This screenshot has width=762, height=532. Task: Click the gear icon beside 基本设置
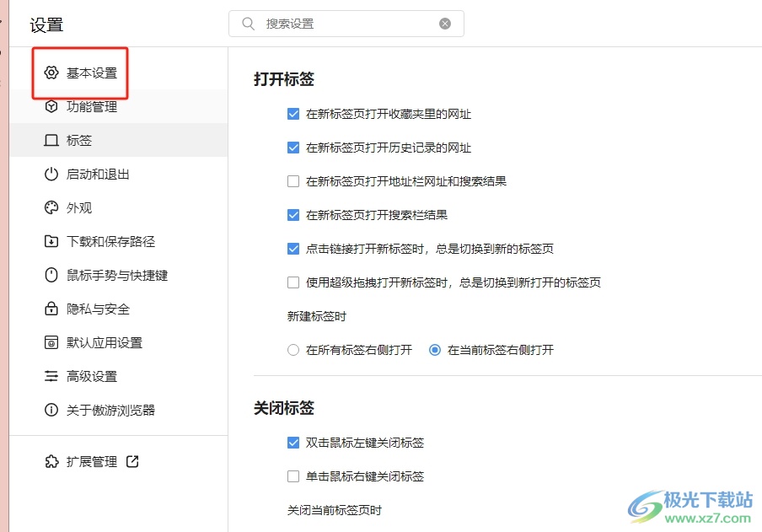pyautogui.click(x=51, y=73)
